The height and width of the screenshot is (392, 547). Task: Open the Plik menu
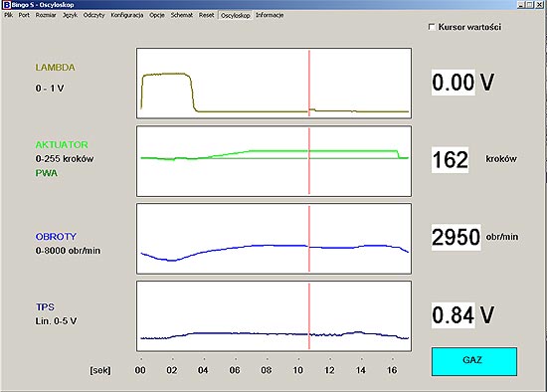coord(8,15)
